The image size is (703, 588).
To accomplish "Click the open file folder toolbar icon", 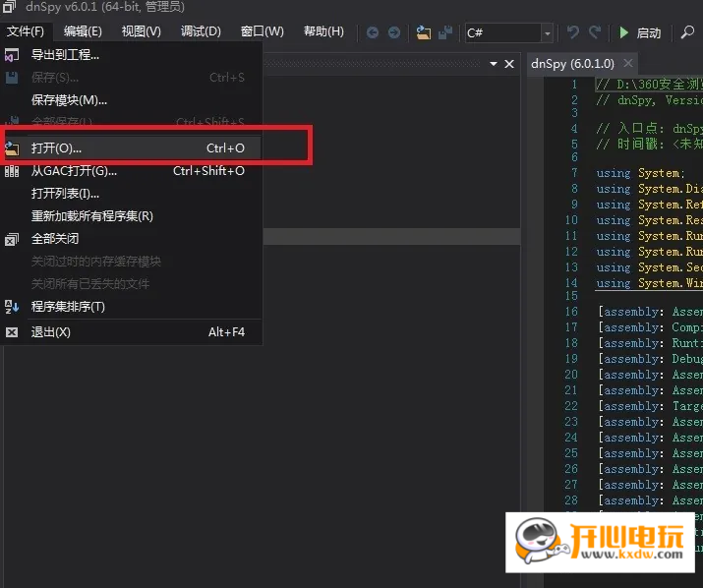I will tap(424, 32).
